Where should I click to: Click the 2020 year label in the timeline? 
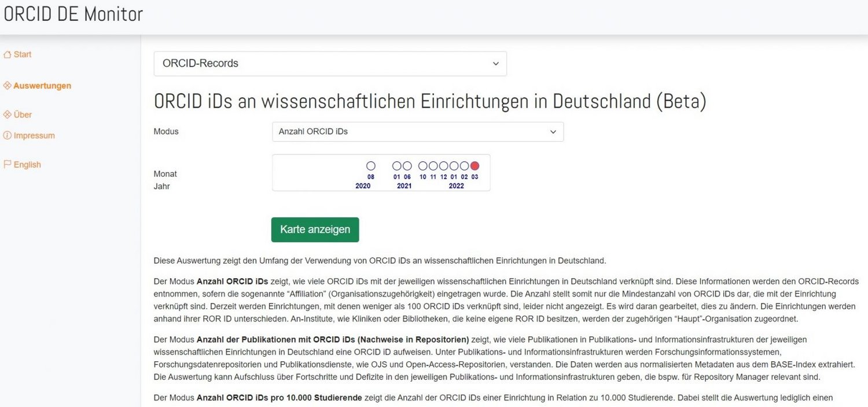pyautogui.click(x=363, y=186)
